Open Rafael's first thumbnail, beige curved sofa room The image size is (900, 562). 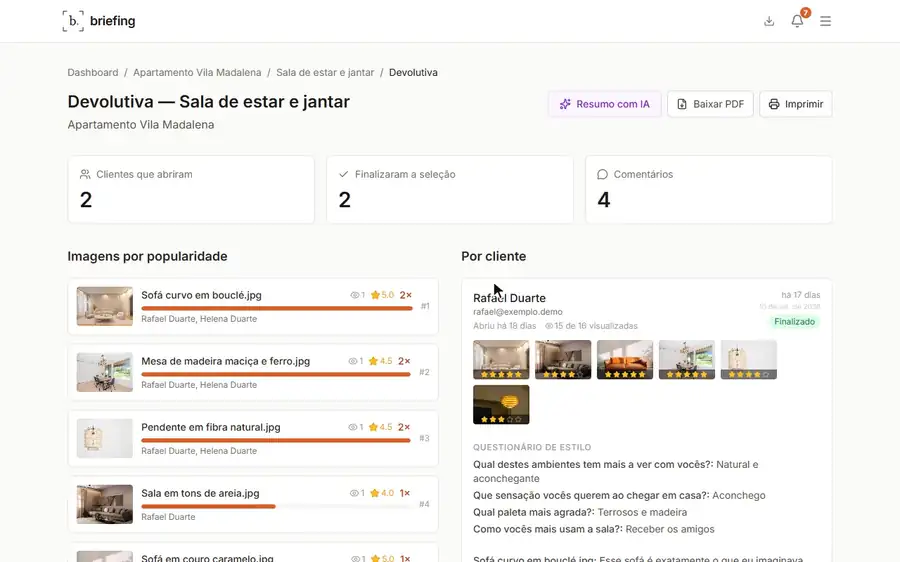(501, 359)
